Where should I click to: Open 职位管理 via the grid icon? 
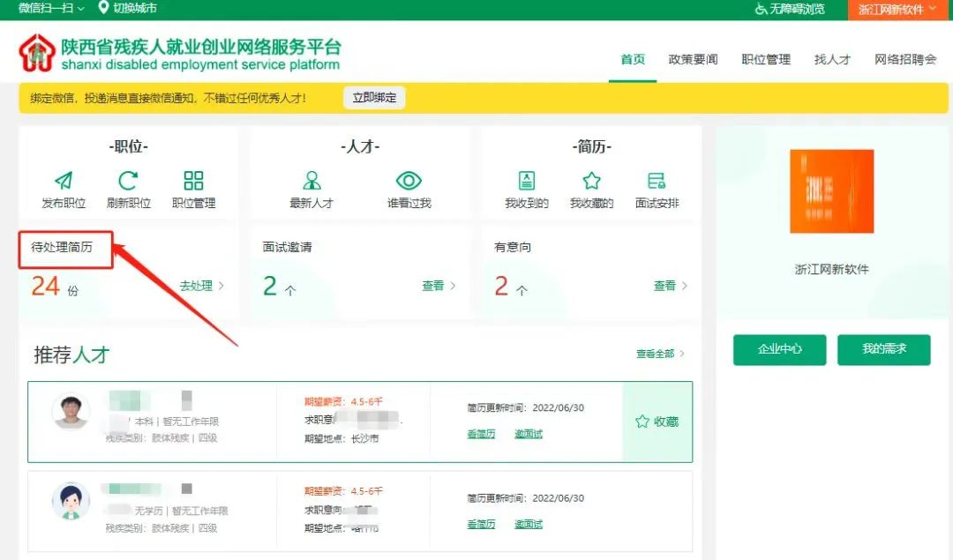click(x=193, y=181)
